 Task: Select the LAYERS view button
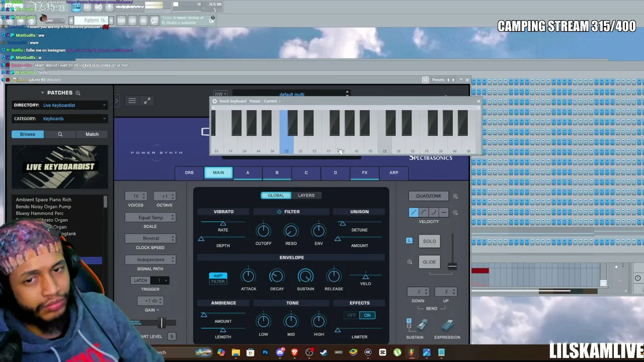(306, 196)
